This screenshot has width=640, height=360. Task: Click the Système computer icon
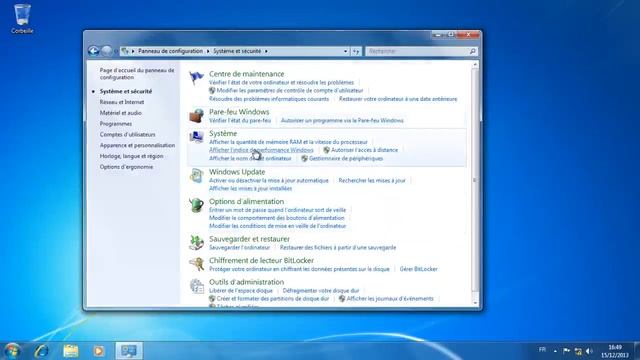pyautogui.click(x=196, y=138)
